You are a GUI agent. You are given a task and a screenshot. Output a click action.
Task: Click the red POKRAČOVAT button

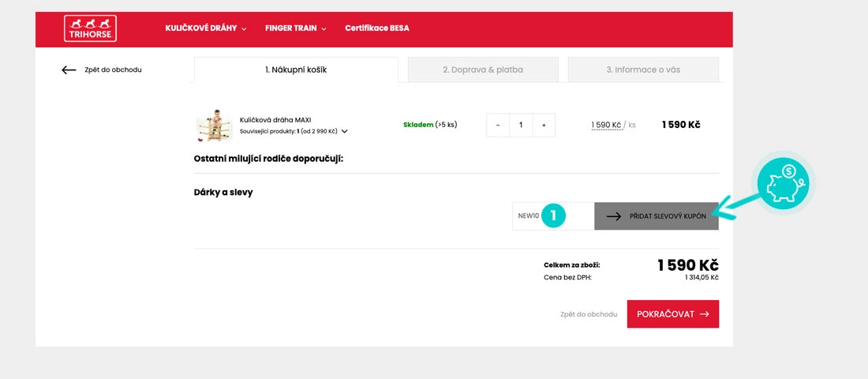click(673, 314)
